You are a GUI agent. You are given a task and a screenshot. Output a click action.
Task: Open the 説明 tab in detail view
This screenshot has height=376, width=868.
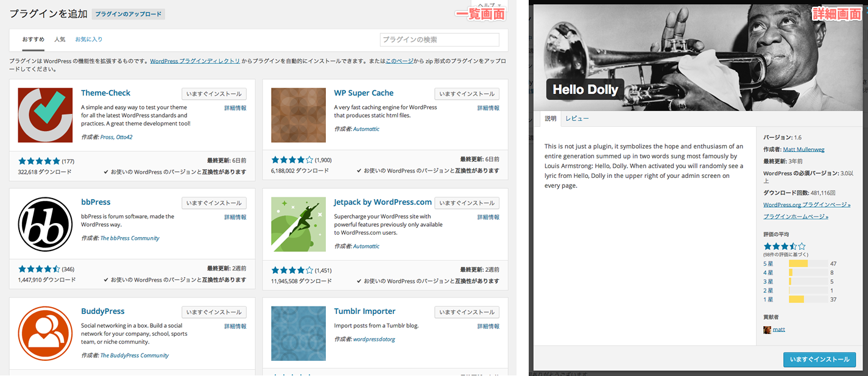(551, 119)
